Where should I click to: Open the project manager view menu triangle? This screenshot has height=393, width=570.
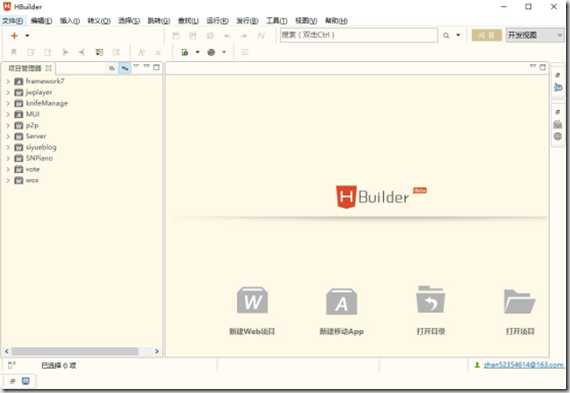(136, 67)
